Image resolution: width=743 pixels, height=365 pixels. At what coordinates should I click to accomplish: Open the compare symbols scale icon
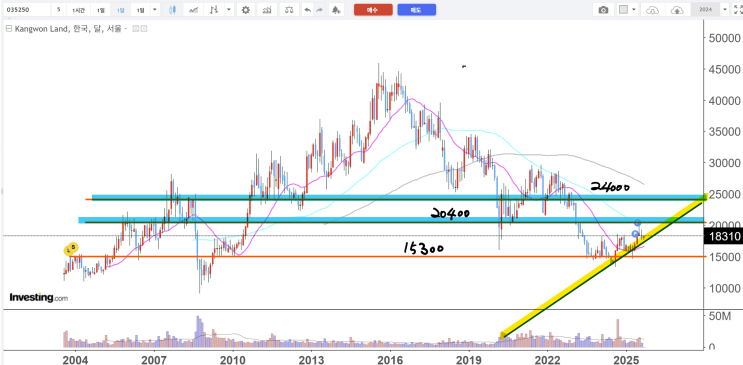[289, 9]
